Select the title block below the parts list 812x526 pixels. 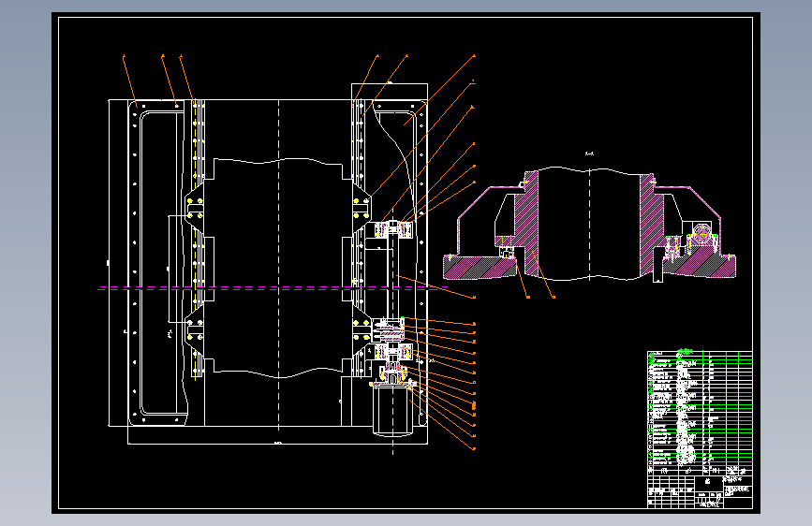tap(700, 491)
